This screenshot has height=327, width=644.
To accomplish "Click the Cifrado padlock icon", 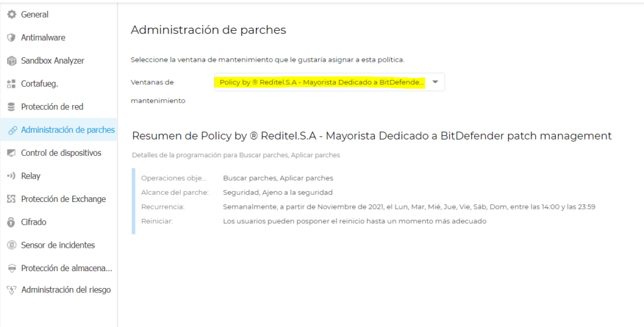I will [x=11, y=222].
